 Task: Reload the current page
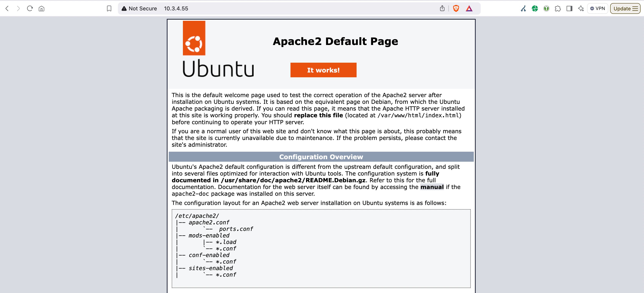click(30, 8)
